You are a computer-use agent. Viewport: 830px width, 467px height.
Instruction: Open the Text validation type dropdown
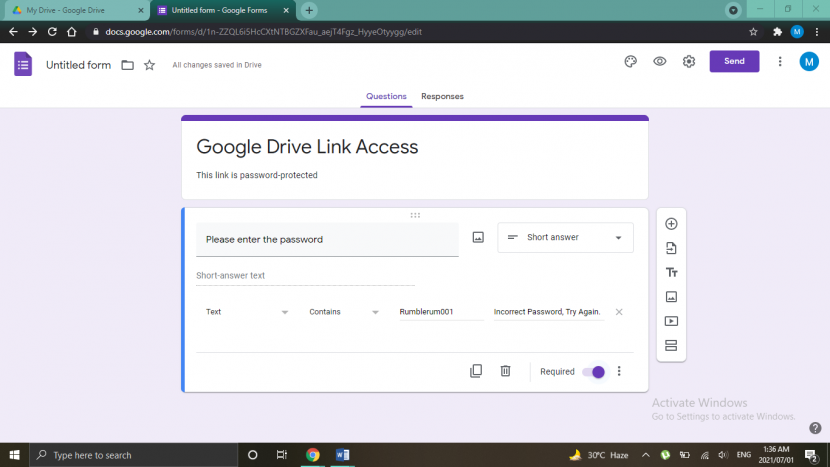tap(247, 312)
